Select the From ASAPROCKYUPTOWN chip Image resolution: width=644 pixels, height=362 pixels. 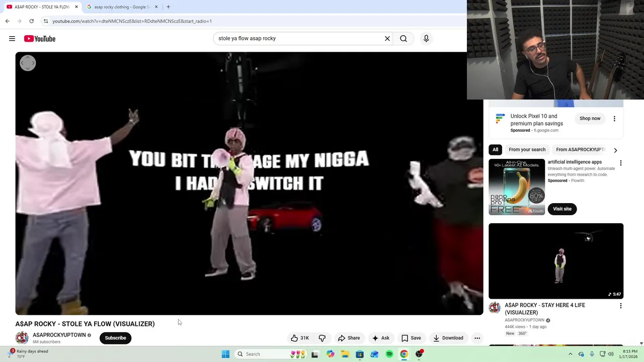580,150
